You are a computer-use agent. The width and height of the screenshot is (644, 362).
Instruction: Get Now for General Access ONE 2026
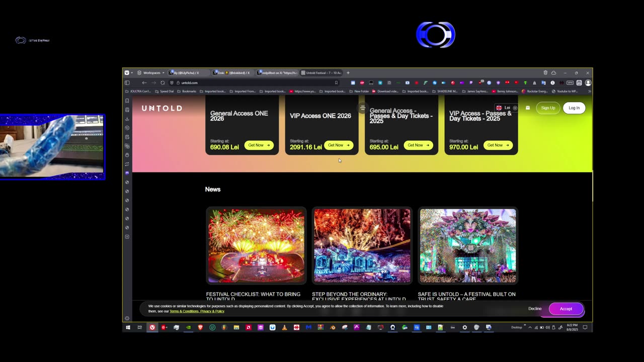click(x=259, y=145)
